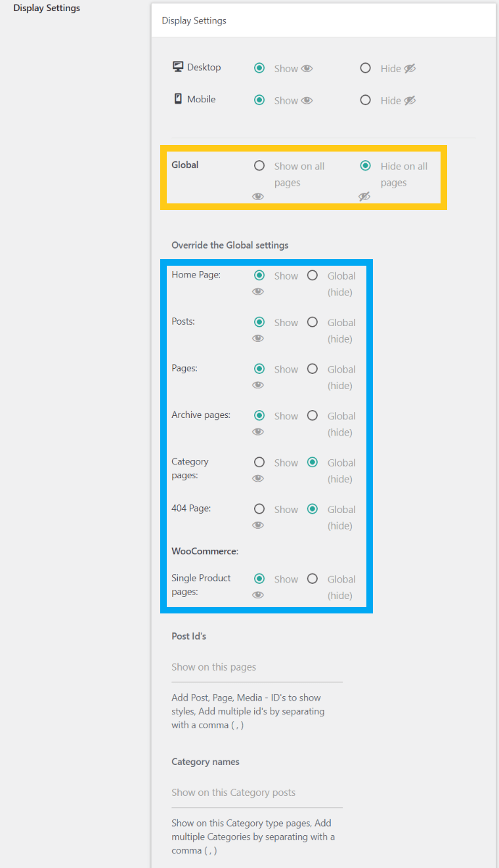Enable Show for 404 Page

[x=259, y=509]
